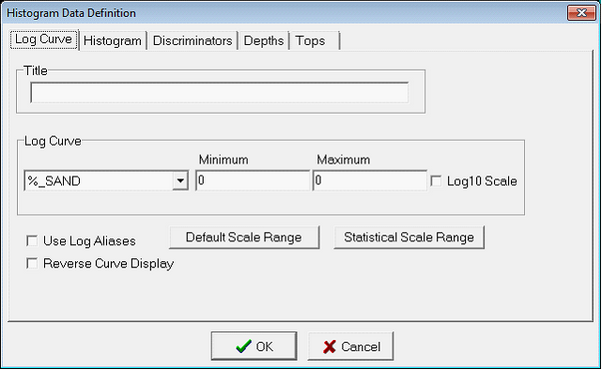
Task: Confirm with the OK button
Action: click(x=254, y=346)
